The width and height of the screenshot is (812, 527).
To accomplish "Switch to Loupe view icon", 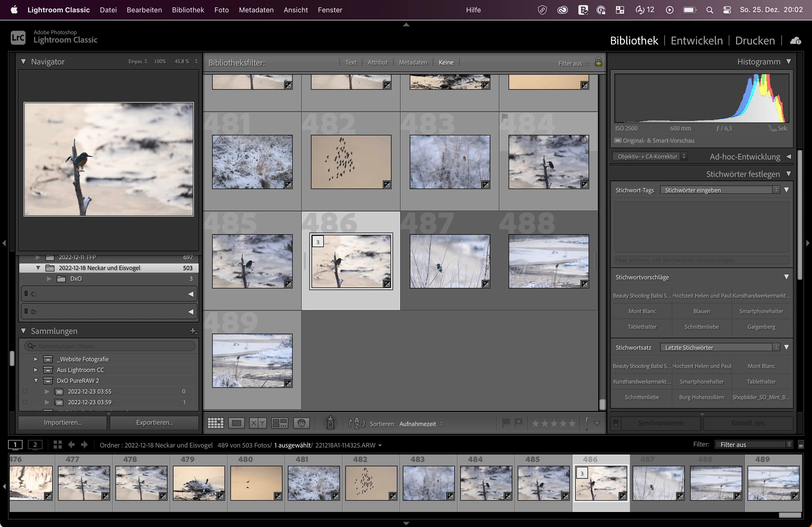I will point(237,423).
